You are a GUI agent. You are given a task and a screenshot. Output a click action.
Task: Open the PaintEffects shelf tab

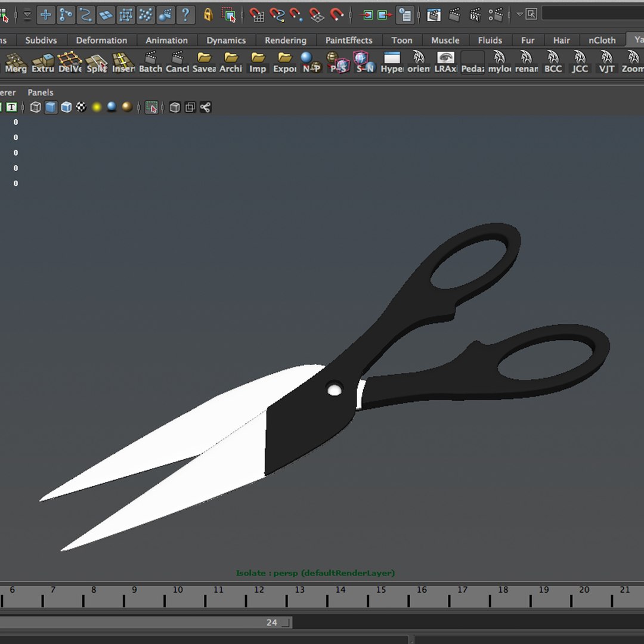pyautogui.click(x=349, y=41)
